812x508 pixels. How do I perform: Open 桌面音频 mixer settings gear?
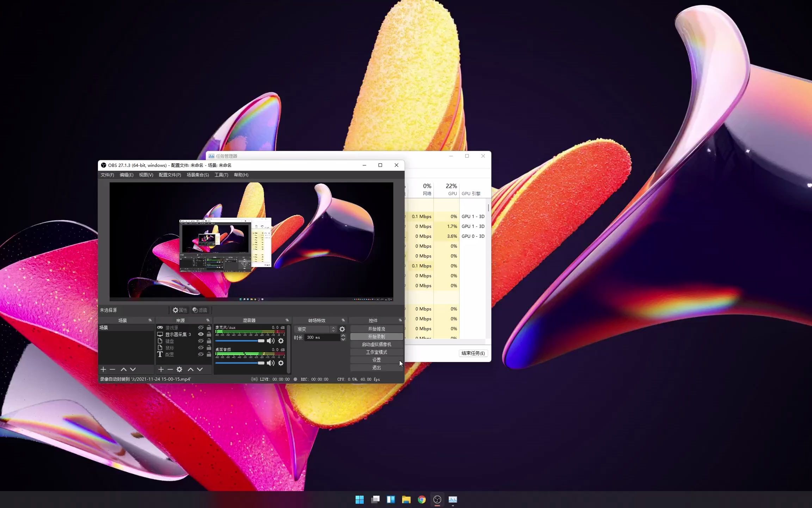281,363
